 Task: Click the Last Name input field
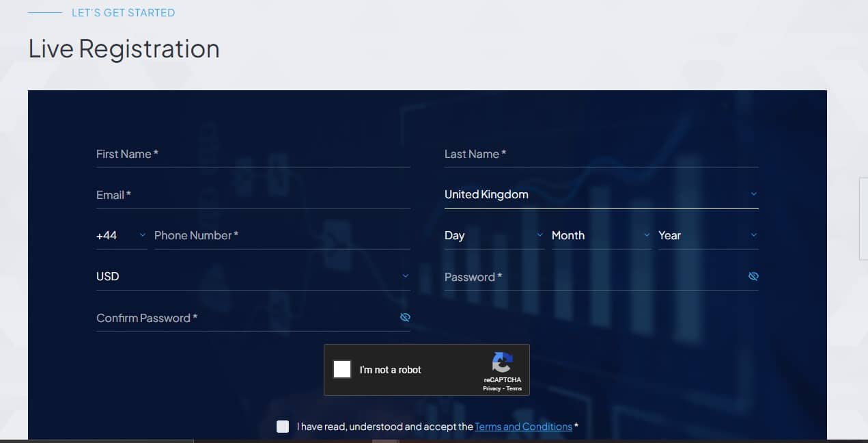click(601, 155)
